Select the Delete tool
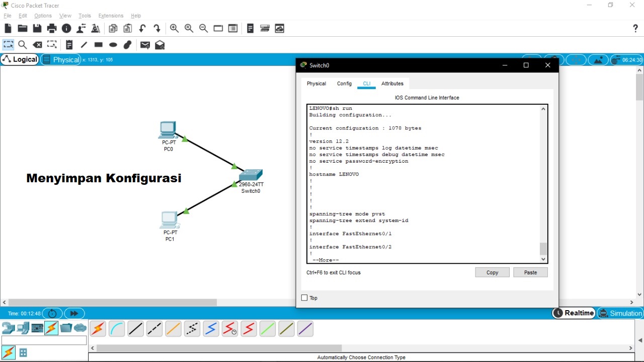 (38, 45)
